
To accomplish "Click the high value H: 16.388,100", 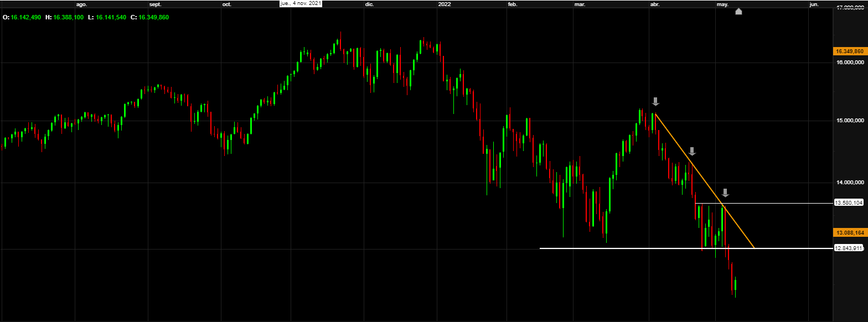I will click(x=65, y=17).
